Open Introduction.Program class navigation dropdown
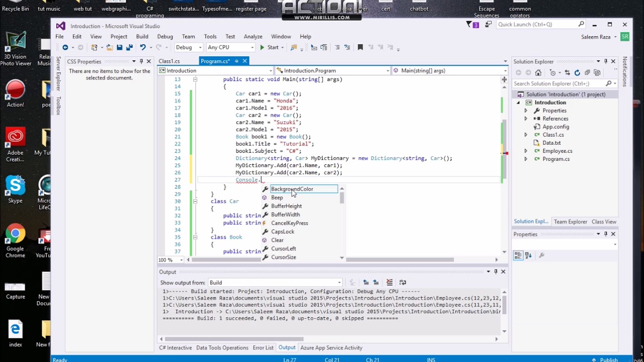The image size is (644, 362). click(x=333, y=70)
